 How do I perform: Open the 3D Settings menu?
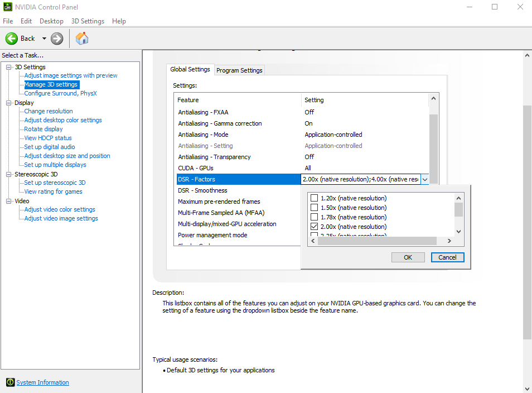pos(88,21)
